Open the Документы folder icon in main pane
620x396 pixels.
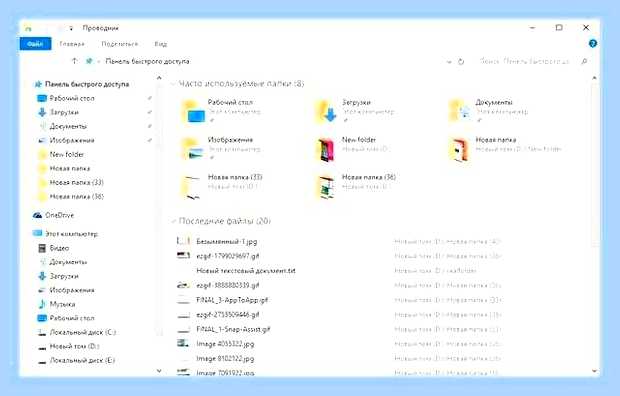[x=459, y=111]
